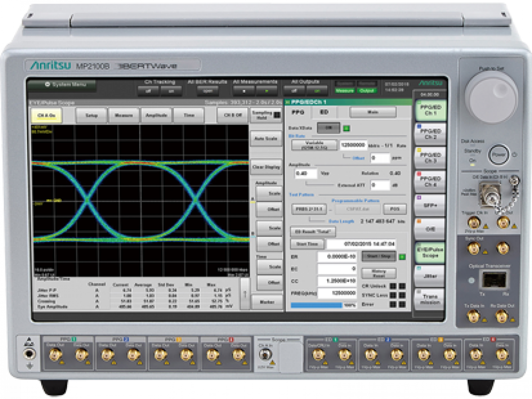The width and height of the screenshot is (532, 399).
Task: Open the Time menu in scope toolbar
Action: coord(189,115)
